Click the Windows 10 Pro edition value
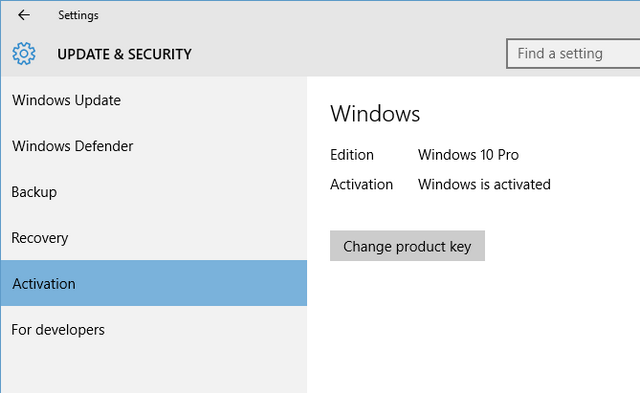This screenshot has width=640, height=393. (468, 155)
